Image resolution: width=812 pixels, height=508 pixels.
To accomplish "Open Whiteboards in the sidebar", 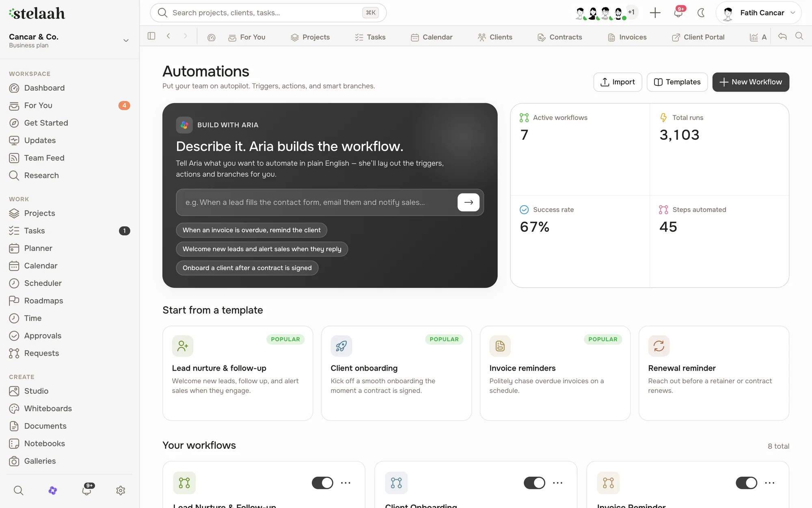I will coord(69,408).
